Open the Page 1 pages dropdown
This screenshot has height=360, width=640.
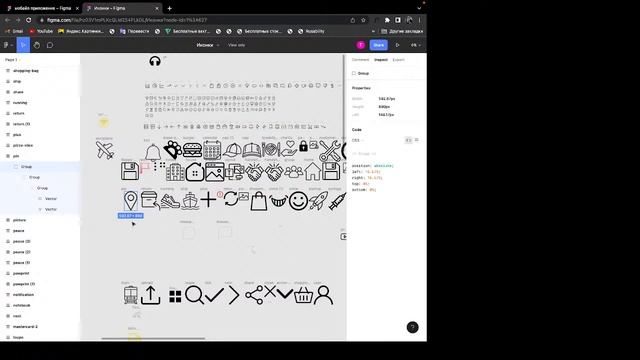12,60
